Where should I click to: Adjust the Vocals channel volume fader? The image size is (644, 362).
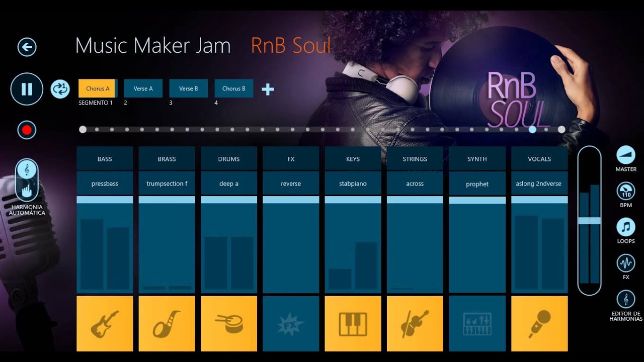coord(539,200)
